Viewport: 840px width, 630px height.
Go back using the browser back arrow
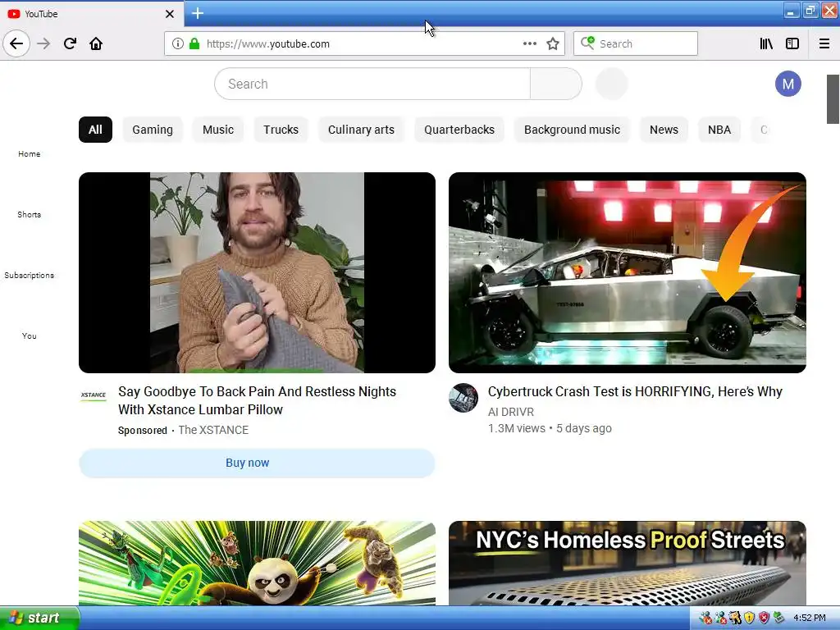point(16,43)
